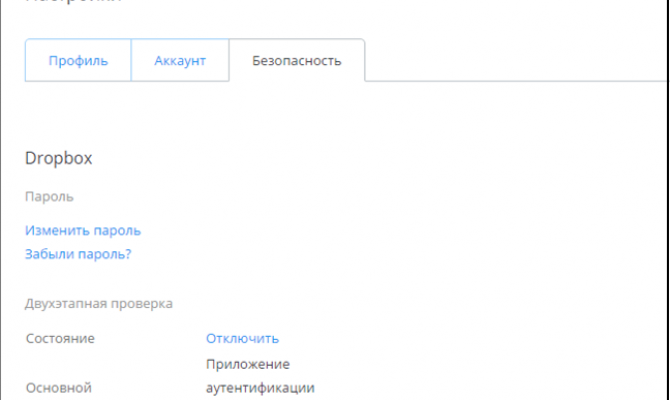Click the Состояние label

60,338
